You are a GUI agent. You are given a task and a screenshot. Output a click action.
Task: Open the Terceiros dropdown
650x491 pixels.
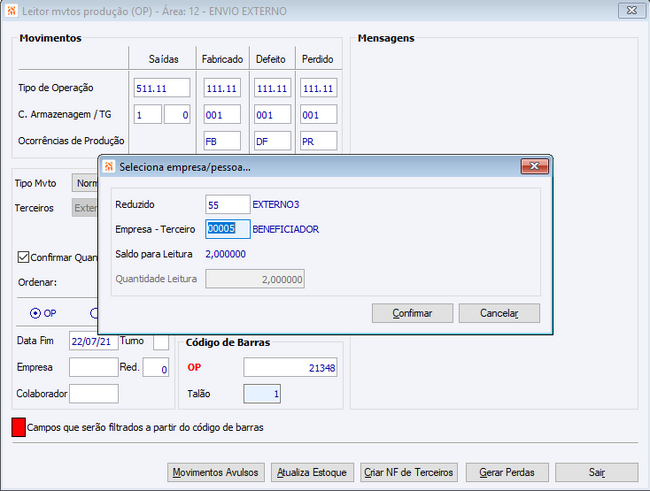click(85, 208)
